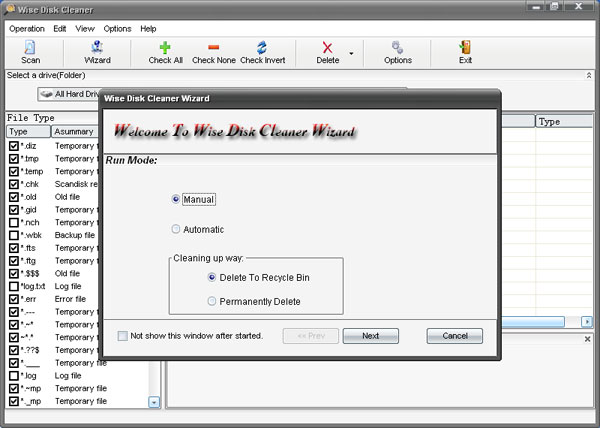The width and height of the screenshot is (600, 428).
Task: Click the Wise Disk Cleaner Wizard title bar
Action: click(300, 98)
